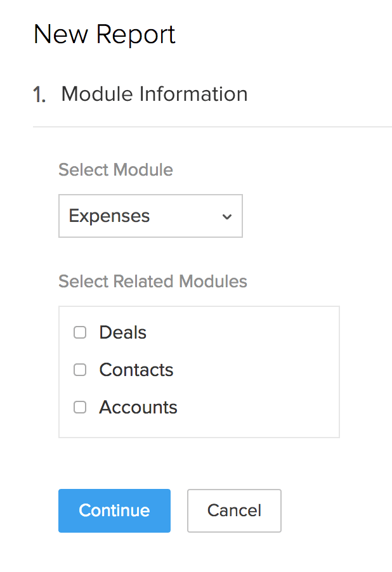The height and width of the screenshot is (572, 392).
Task: Cancel the new report creation
Action: click(234, 510)
